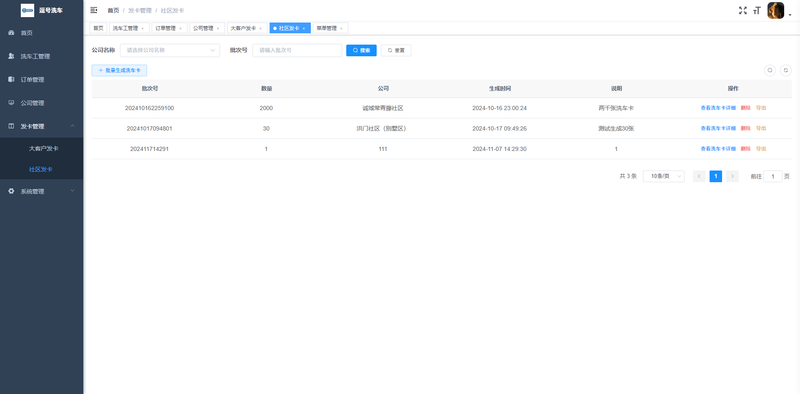800x394 pixels.
Task: Close the 洗车工管理 tab
Action: coord(142,29)
